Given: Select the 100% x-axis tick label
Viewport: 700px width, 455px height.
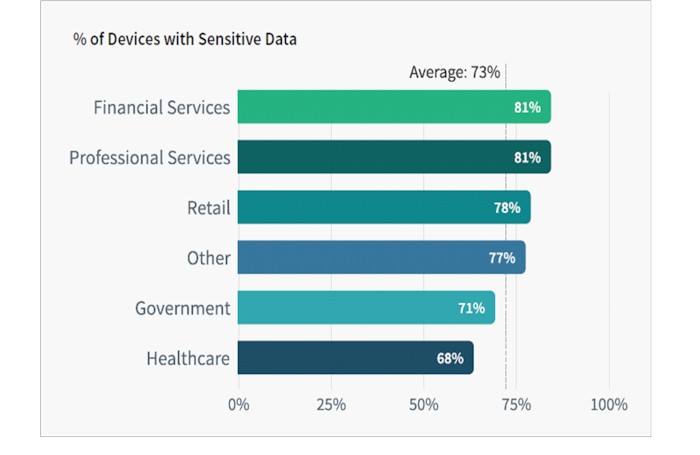Looking at the screenshot, I should click(x=609, y=405).
